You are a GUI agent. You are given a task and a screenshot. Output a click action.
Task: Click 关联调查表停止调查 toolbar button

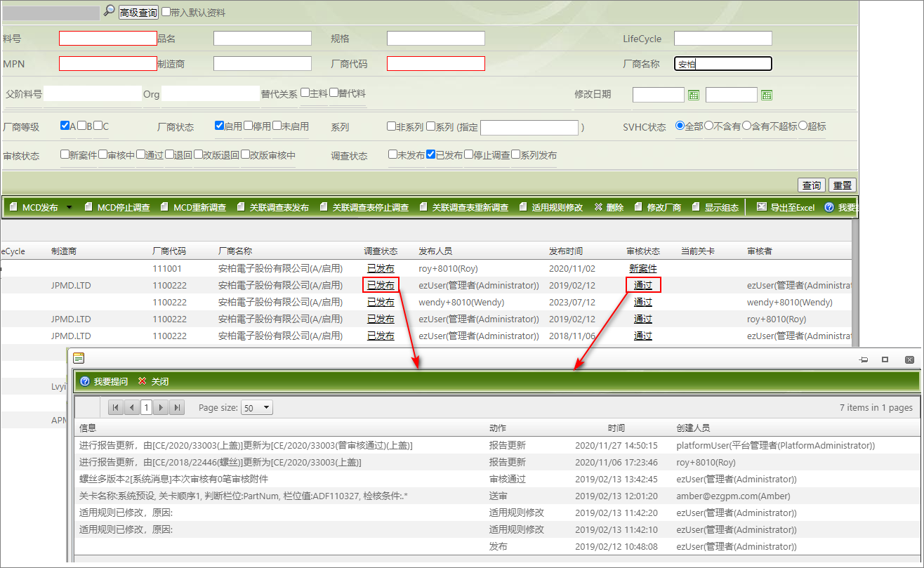(x=364, y=207)
